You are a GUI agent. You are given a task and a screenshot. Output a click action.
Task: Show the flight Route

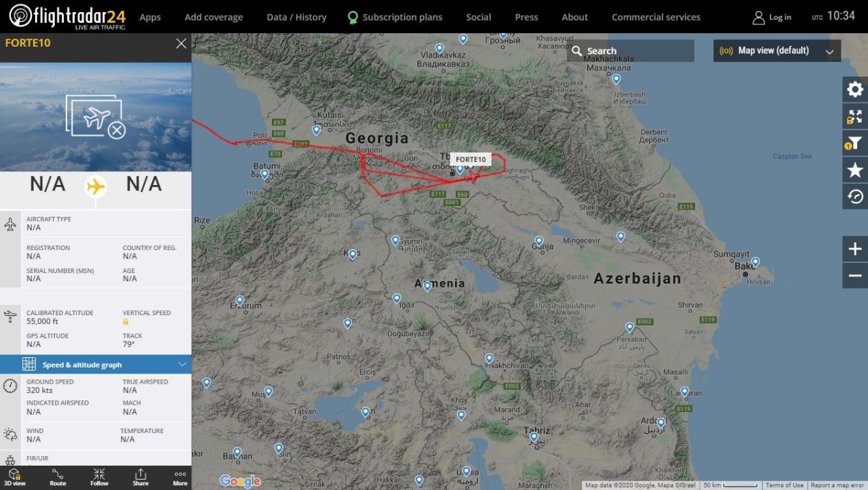58,477
